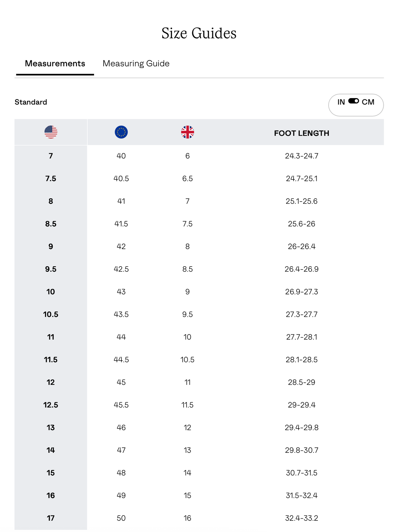Screen dimensions: 400x532
Task: Click foot length 29.8-30.7 value
Action: pyautogui.click(x=302, y=450)
